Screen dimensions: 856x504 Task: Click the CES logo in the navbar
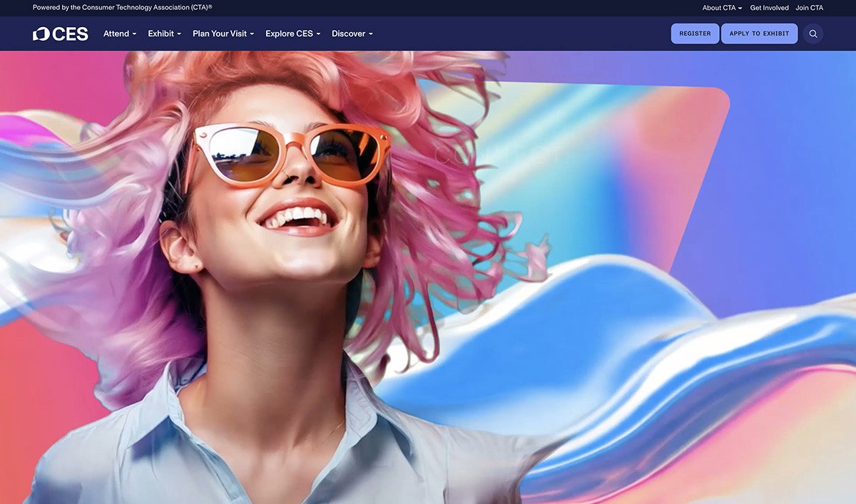pyautogui.click(x=61, y=34)
